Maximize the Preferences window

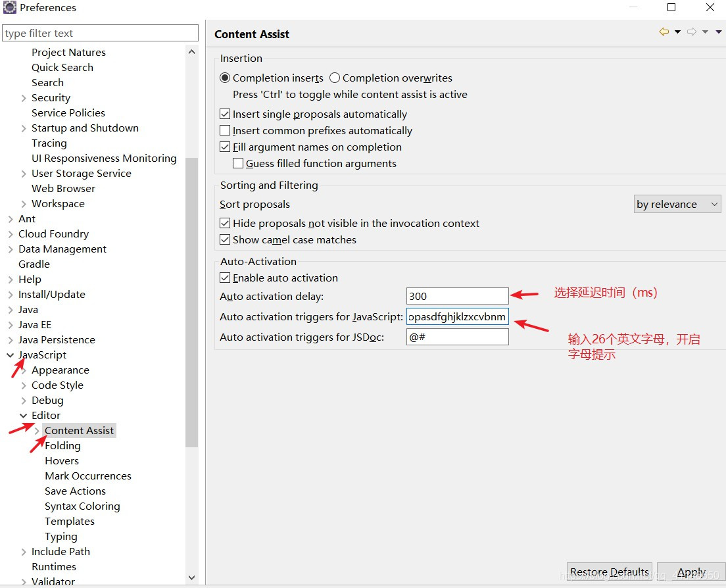671,7
